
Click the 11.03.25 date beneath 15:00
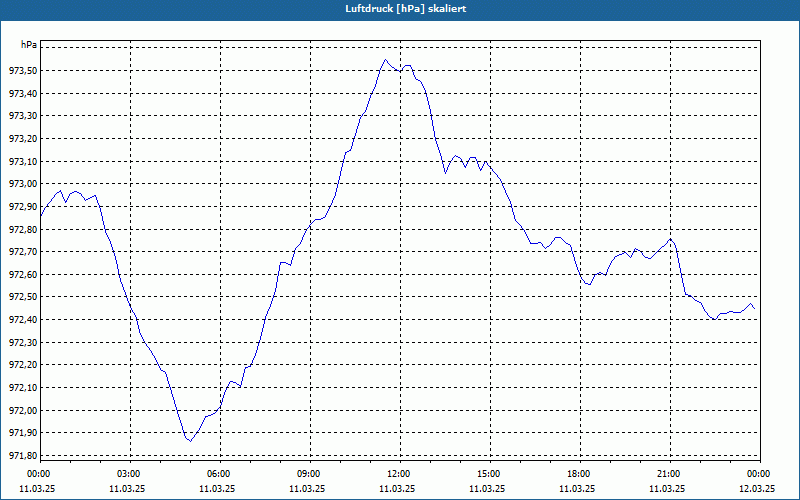(x=487, y=488)
